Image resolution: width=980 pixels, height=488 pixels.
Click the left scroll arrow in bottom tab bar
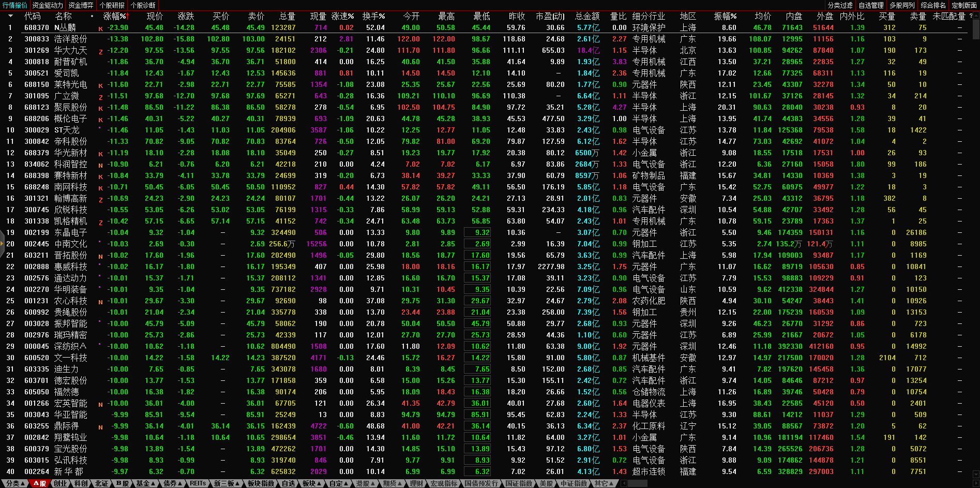(624, 483)
